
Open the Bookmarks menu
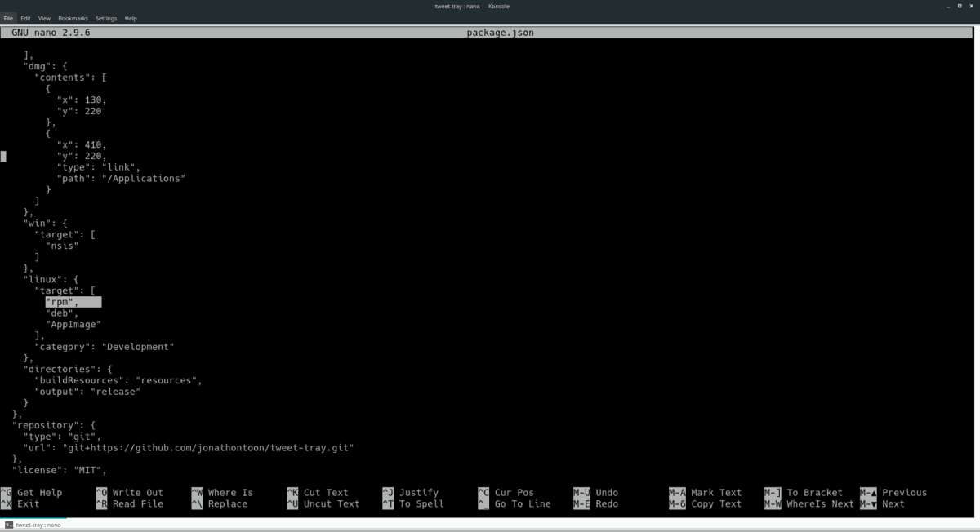click(x=73, y=18)
